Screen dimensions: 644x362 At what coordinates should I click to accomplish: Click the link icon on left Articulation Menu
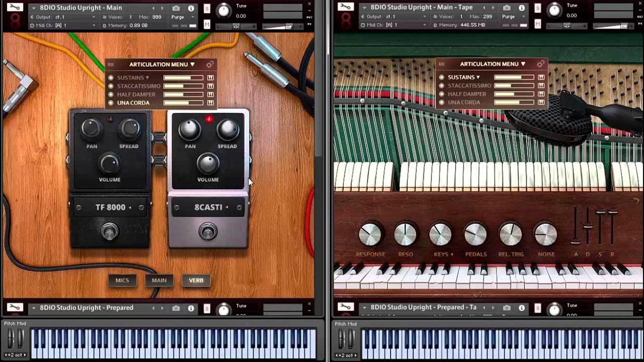coord(210,64)
